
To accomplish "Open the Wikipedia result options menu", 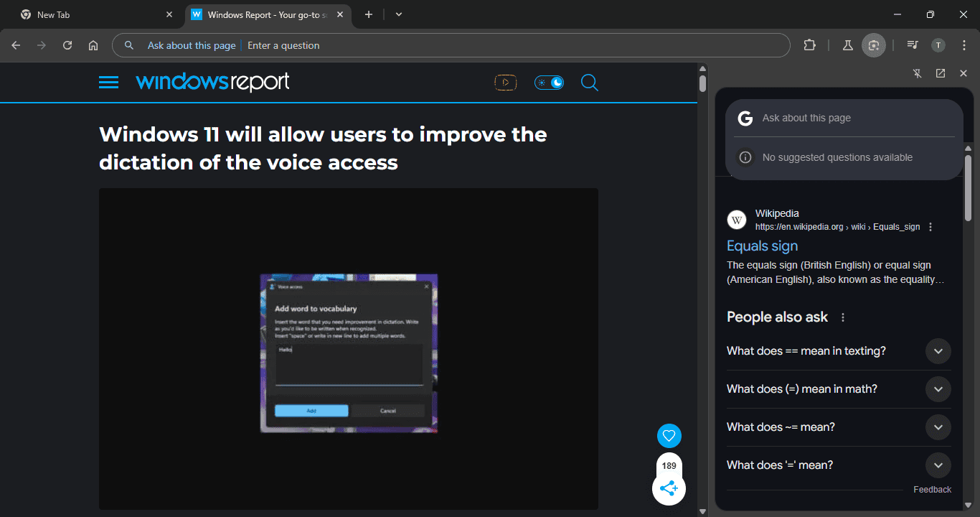I will 930,227.
